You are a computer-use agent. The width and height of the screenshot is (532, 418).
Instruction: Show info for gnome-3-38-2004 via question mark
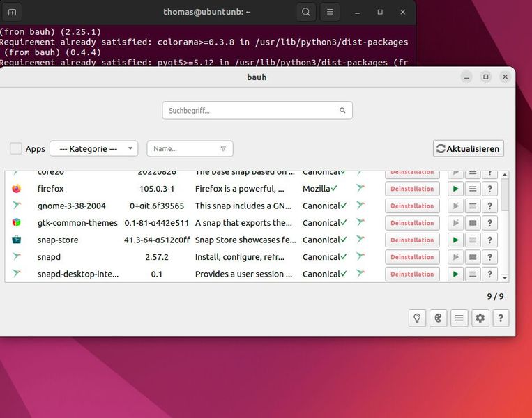coord(489,206)
